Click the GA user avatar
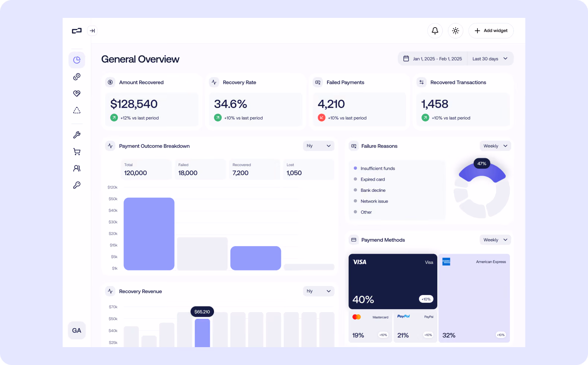 (77, 330)
